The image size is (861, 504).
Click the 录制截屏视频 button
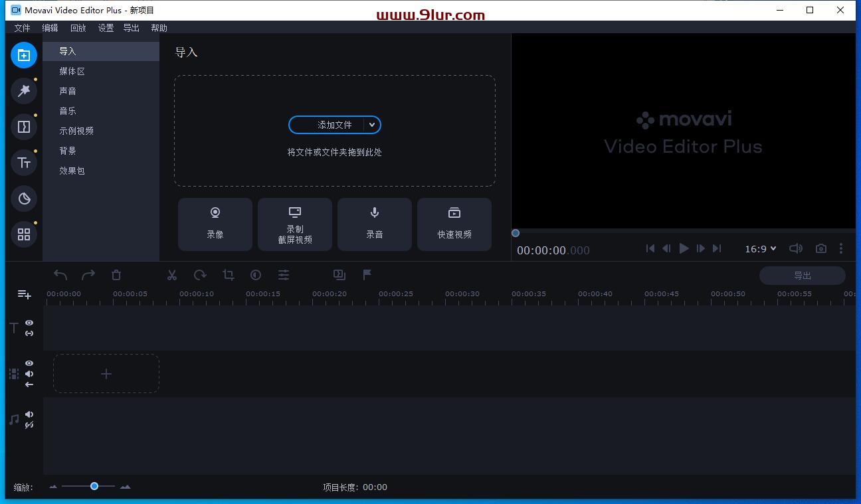(x=295, y=224)
